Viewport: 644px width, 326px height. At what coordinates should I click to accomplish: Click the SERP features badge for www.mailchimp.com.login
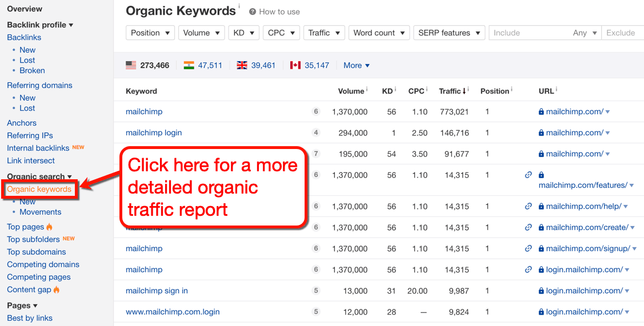pyautogui.click(x=316, y=312)
